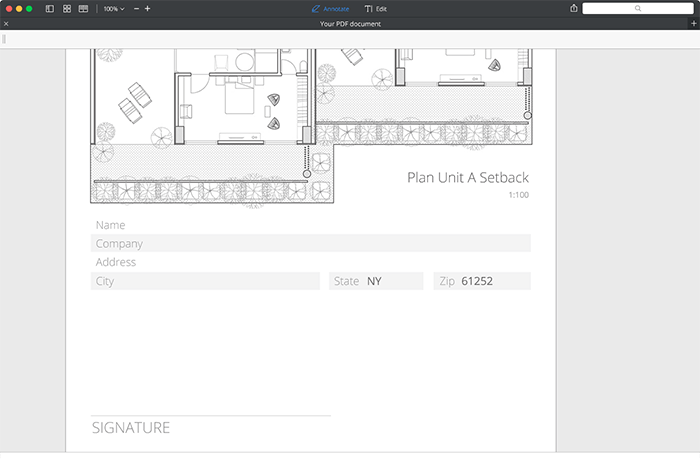This screenshot has height=460, width=700.
Task: Click the green fullscreen window button
Action: point(29,8)
